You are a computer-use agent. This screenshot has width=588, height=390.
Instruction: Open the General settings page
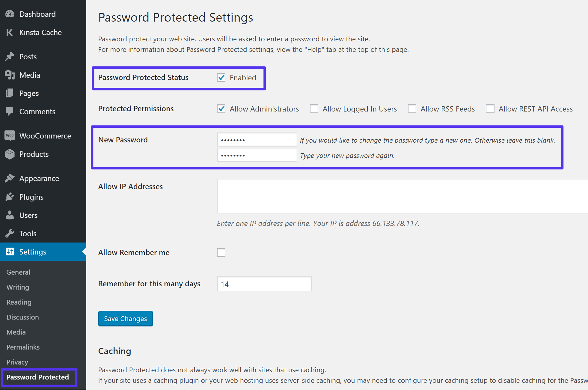[x=18, y=272]
